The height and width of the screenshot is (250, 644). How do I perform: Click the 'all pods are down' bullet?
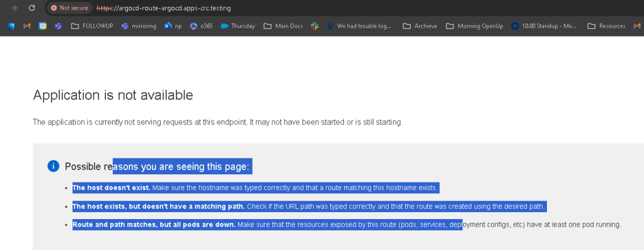(x=347, y=225)
